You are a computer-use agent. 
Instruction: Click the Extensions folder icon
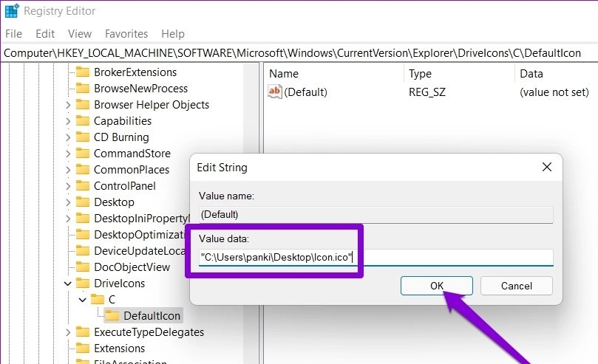pyautogui.click(x=83, y=348)
